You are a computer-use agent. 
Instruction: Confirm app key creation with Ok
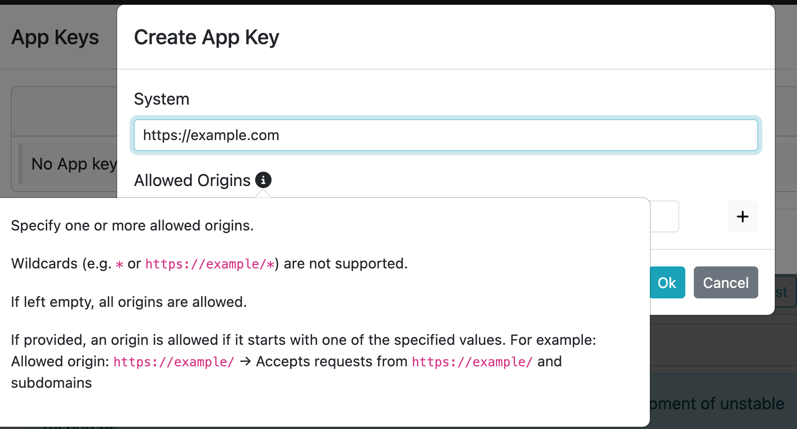coord(666,283)
